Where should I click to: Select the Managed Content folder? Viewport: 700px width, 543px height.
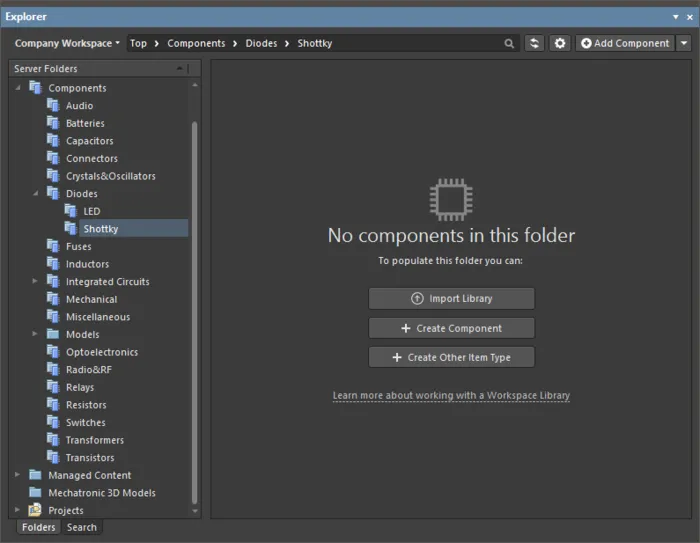90,475
